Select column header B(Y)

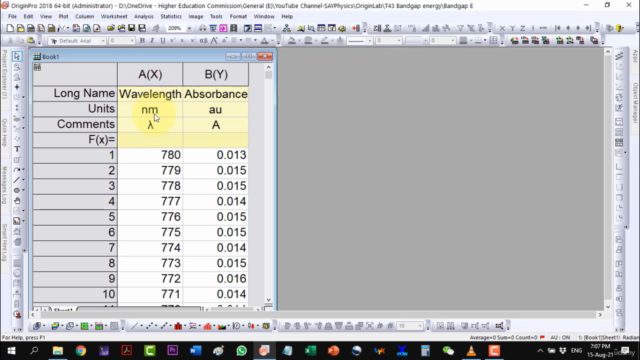[216, 74]
